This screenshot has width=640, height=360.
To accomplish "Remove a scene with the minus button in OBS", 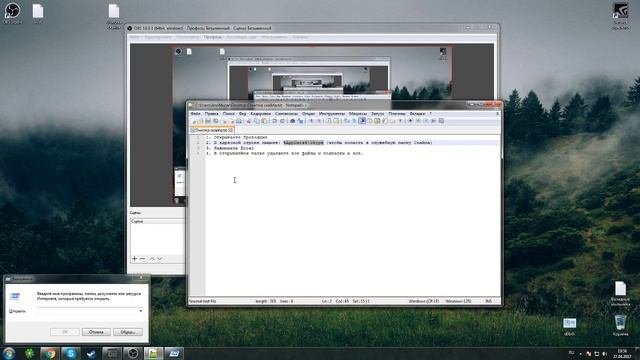I will pyautogui.click(x=142, y=259).
